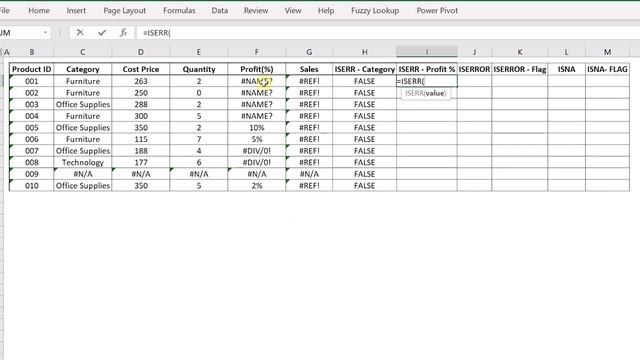Select column F header
The image size is (640, 360).
(256, 52)
